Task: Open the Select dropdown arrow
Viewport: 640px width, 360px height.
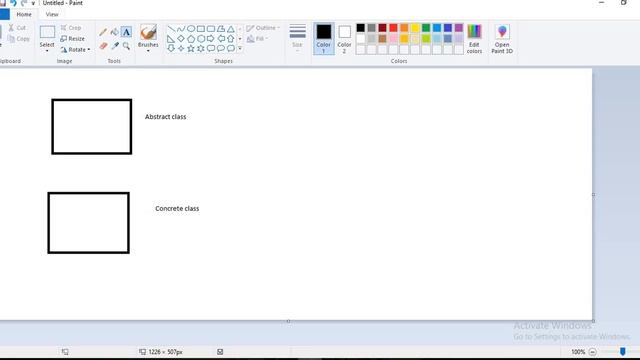Action: [47, 51]
